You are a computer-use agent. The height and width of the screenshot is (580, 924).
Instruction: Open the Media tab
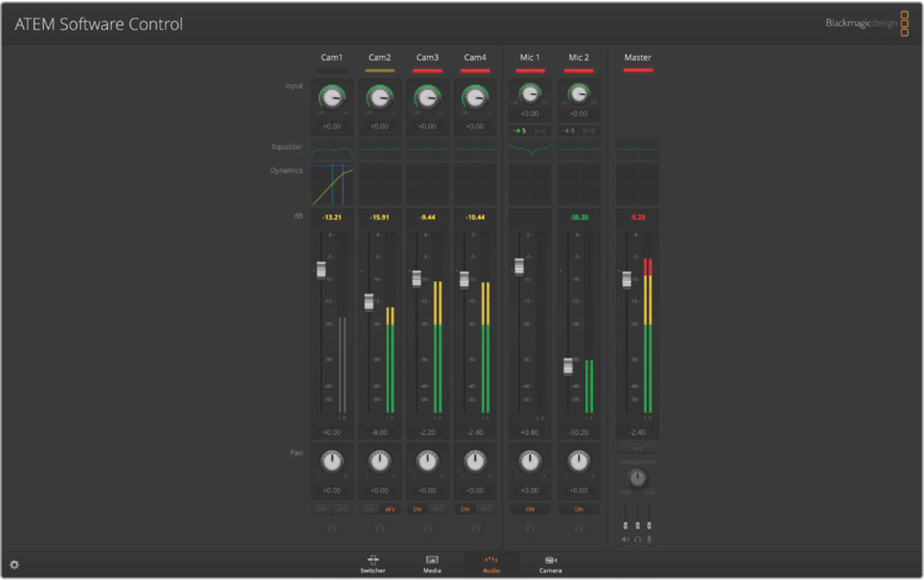(x=432, y=564)
